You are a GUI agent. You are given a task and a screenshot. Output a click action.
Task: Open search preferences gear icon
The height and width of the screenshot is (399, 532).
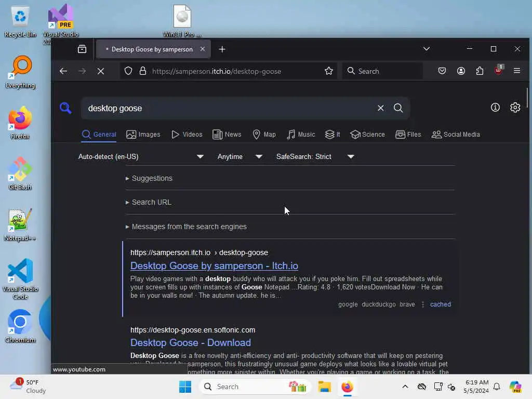[x=515, y=108]
